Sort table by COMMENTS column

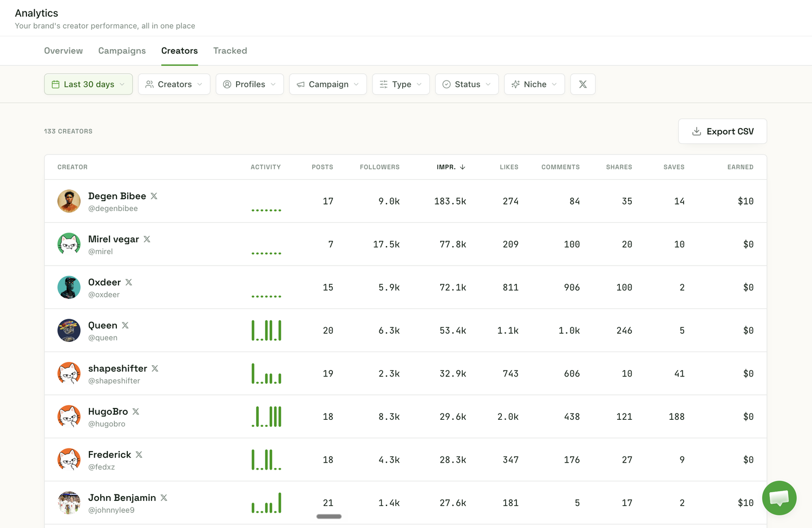pos(560,167)
